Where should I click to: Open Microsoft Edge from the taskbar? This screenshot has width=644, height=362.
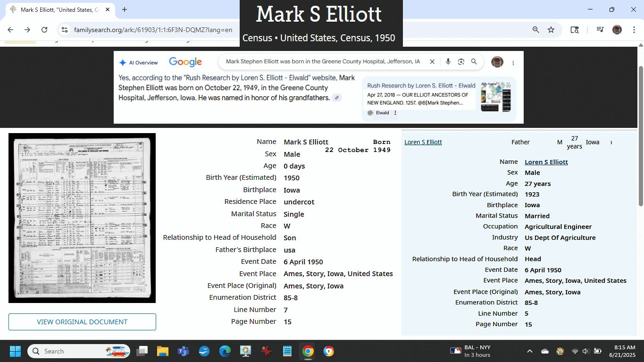tap(225, 351)
